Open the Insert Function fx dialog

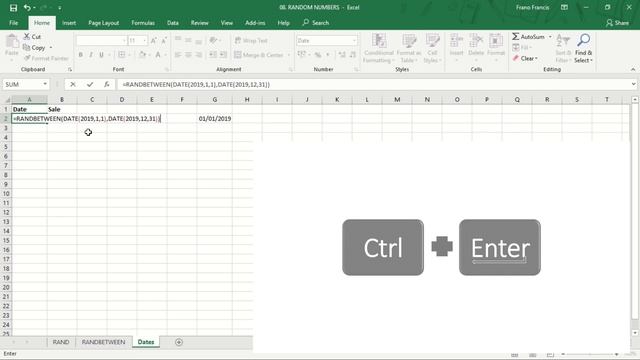pos(107,84)
